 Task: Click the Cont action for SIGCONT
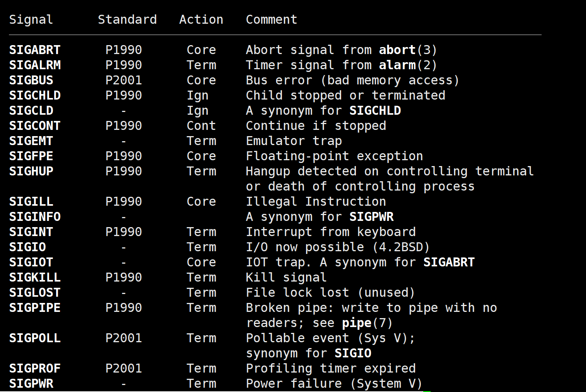[201, 126]
